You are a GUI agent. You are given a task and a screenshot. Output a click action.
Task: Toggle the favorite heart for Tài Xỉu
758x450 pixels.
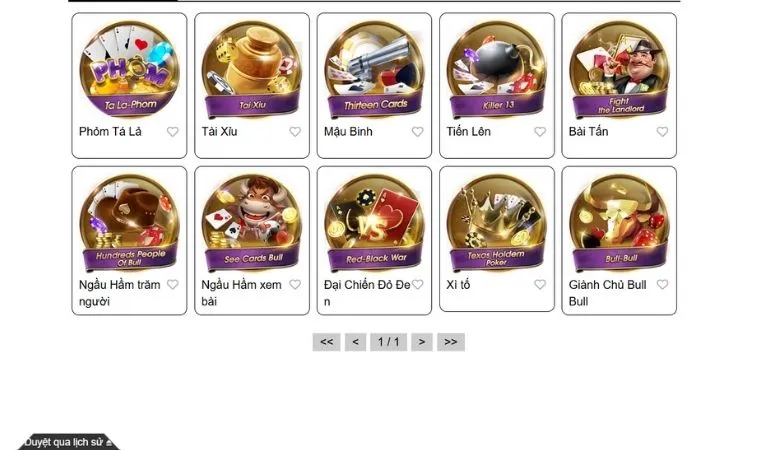(295, 131)
